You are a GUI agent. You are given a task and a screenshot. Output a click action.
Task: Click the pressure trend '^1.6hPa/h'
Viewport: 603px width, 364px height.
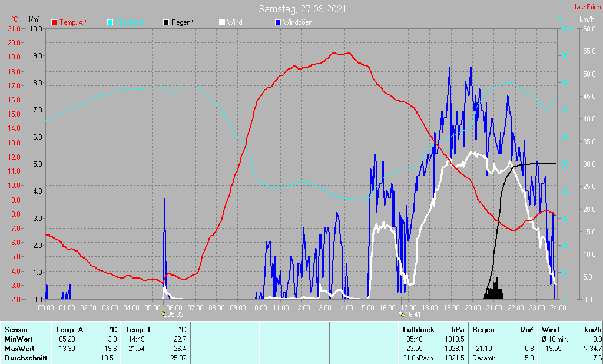click(418, 358)
